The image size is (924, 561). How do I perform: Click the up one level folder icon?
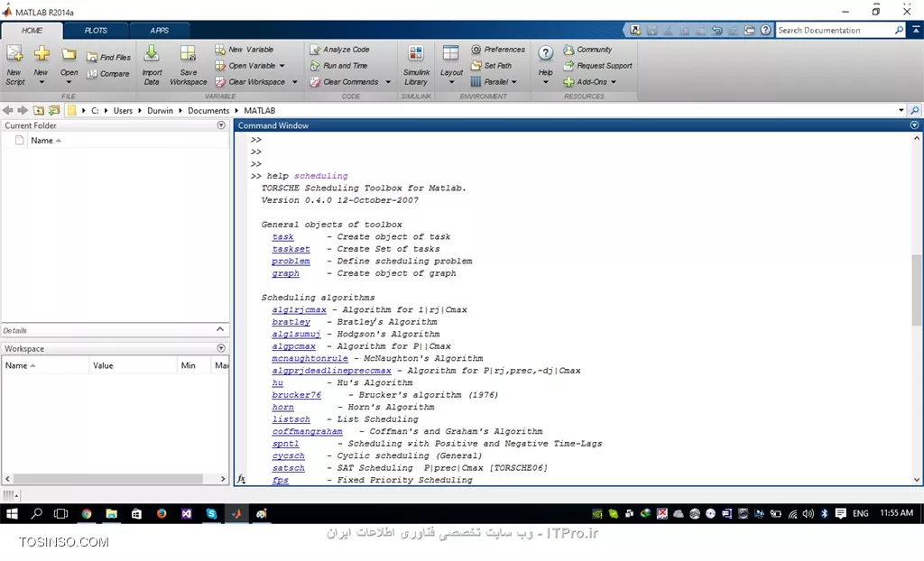pos(38,110)
